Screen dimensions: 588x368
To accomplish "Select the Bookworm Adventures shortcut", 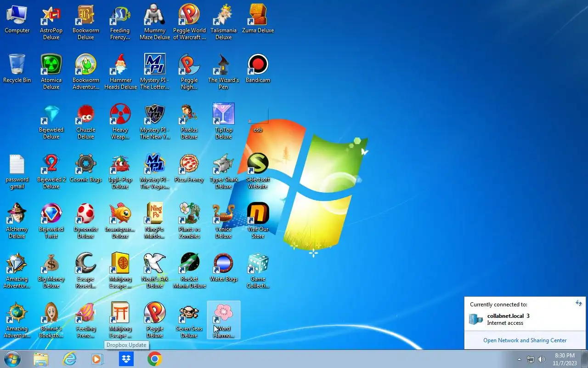I will [85, 72].
